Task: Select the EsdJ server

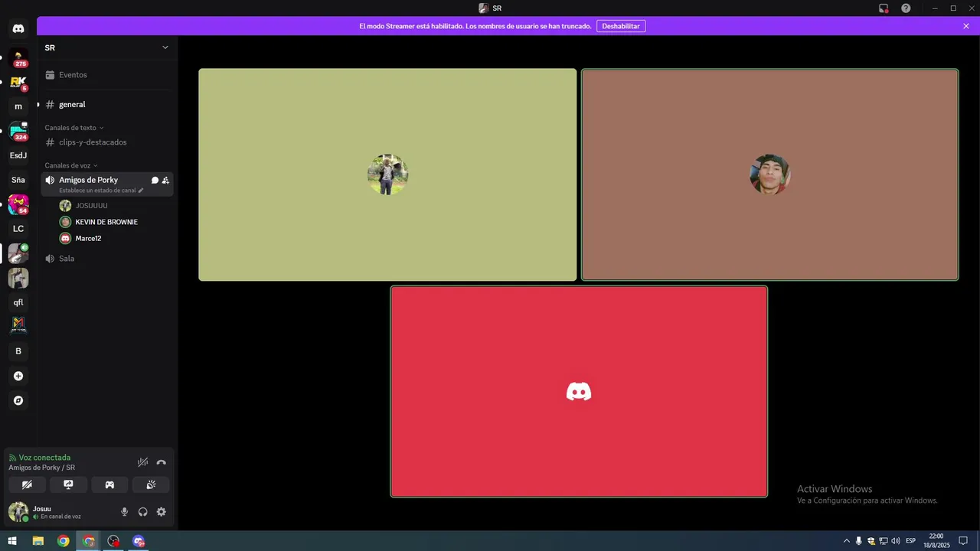Action: pos(18,155)
